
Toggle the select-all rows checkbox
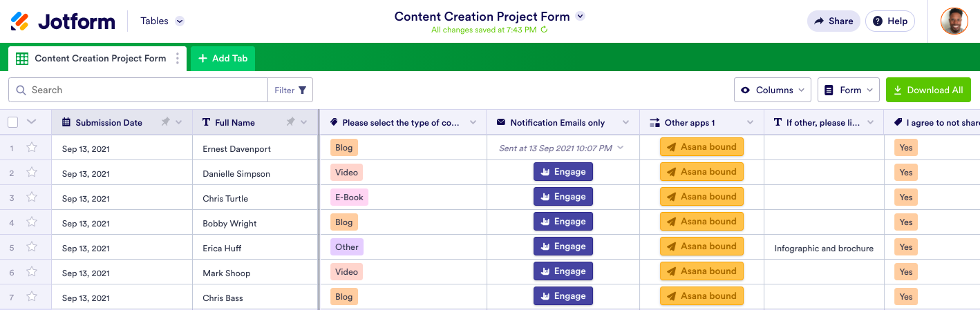(13, 122)
